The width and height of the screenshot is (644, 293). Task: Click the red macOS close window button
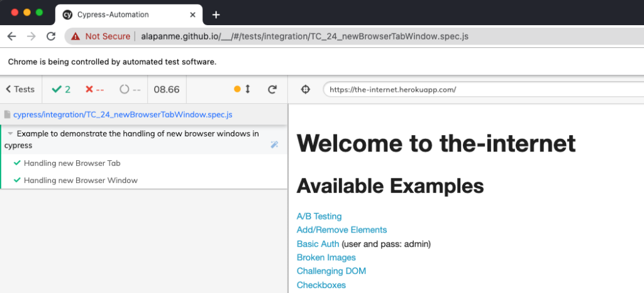click(14, 13)
